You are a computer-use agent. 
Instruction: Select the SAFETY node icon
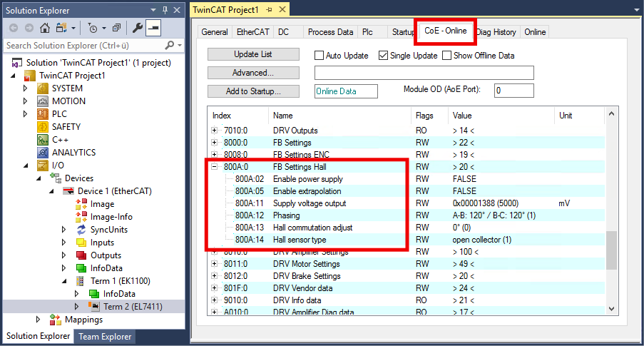(x=43, y=127)
